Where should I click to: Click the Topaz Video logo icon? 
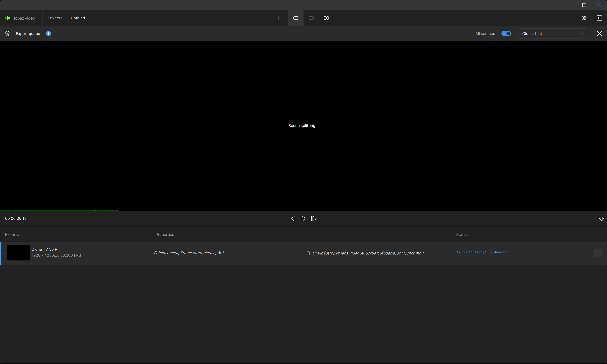[x=8, y=18]
